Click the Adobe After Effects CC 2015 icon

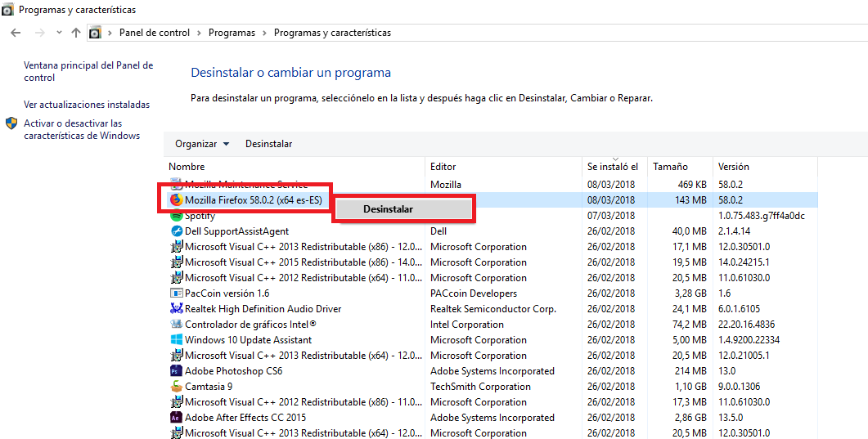point(176,417)
